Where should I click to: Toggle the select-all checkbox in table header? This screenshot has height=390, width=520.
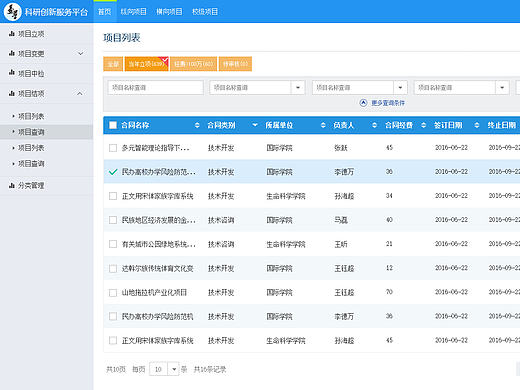(x=113, y=125)
